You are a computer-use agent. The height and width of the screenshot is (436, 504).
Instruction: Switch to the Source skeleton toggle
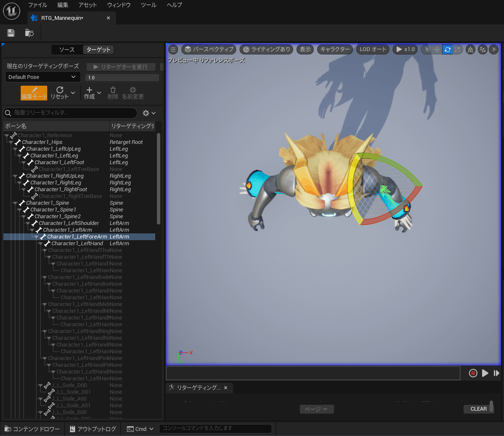[x=67, y=49]
